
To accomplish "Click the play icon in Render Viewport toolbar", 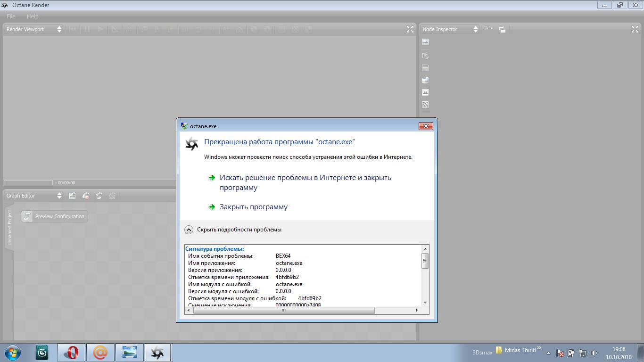I will (100, 29).
